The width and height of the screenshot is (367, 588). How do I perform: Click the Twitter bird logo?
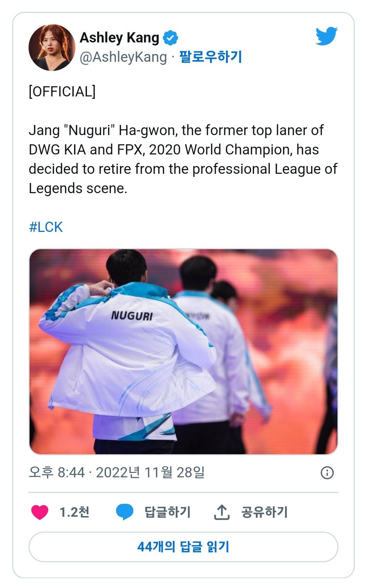(x=326, y=36)
